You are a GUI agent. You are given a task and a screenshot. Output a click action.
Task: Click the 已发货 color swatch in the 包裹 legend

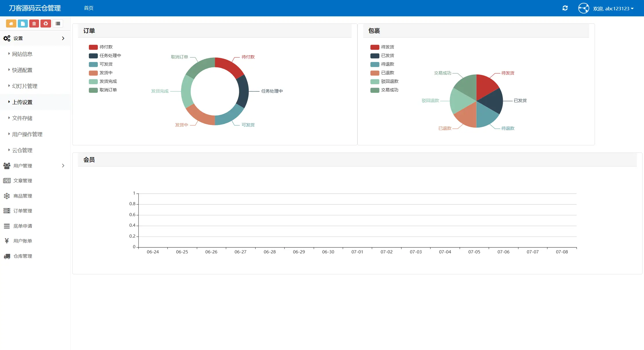click(x=375, y=56)
